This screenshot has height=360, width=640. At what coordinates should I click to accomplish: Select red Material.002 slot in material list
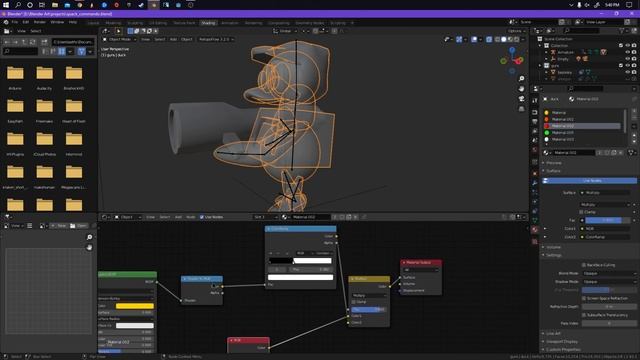[x=582, y=126]
